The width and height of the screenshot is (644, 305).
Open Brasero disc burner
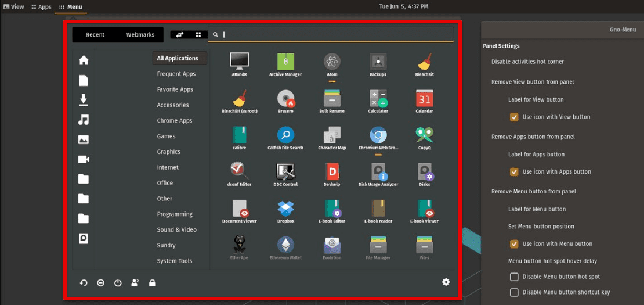(x=285, y=102)
